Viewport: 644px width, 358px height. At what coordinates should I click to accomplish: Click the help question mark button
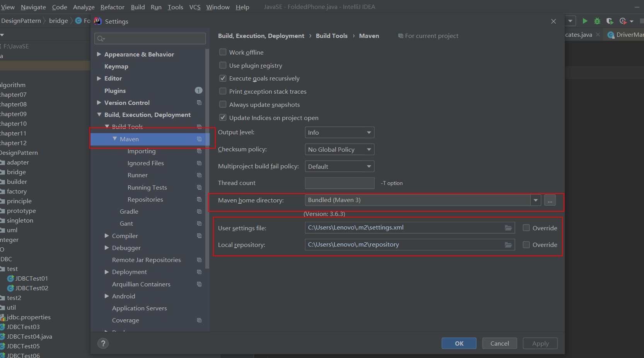(x=103, y=343)
